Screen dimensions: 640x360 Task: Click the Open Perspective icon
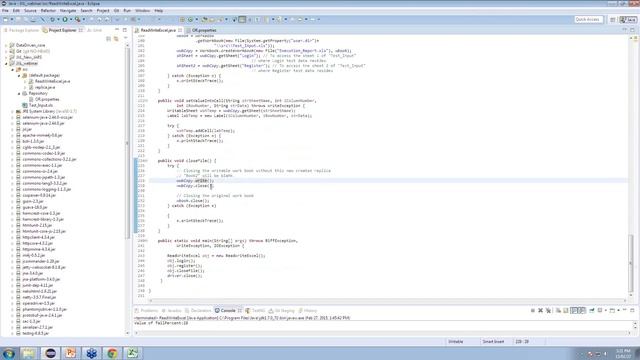pos(613,20)
